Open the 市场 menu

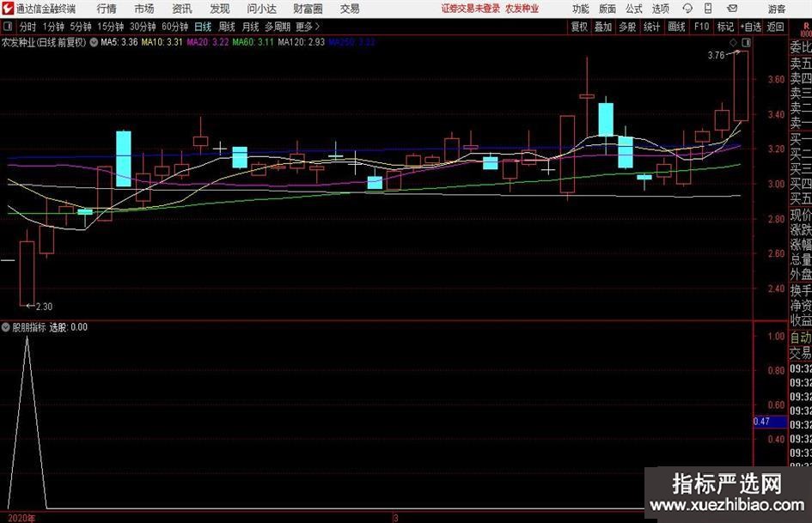tap(144, 9)
